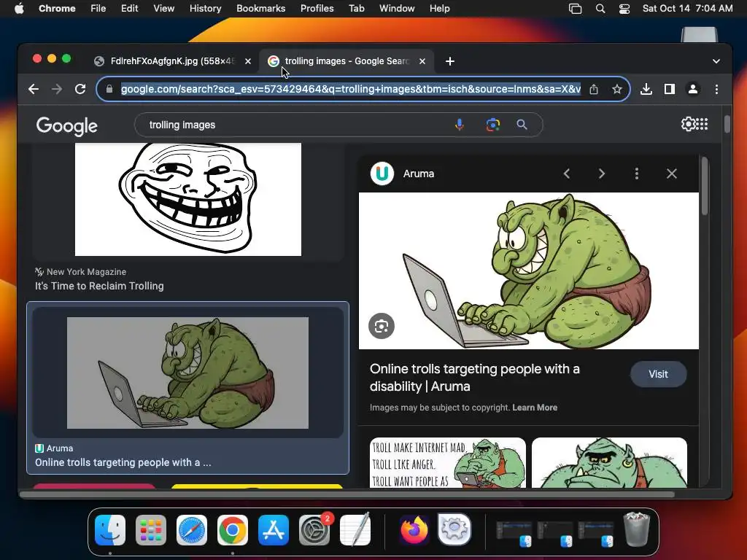Open App Store from the Dock
The image size is (747, 560).
pos(274,530)
